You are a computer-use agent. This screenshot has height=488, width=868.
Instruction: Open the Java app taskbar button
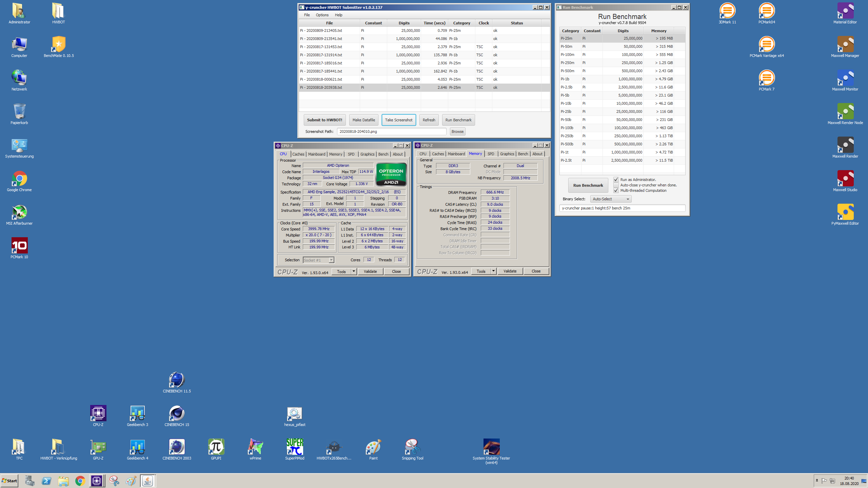[x=147, y=481]
